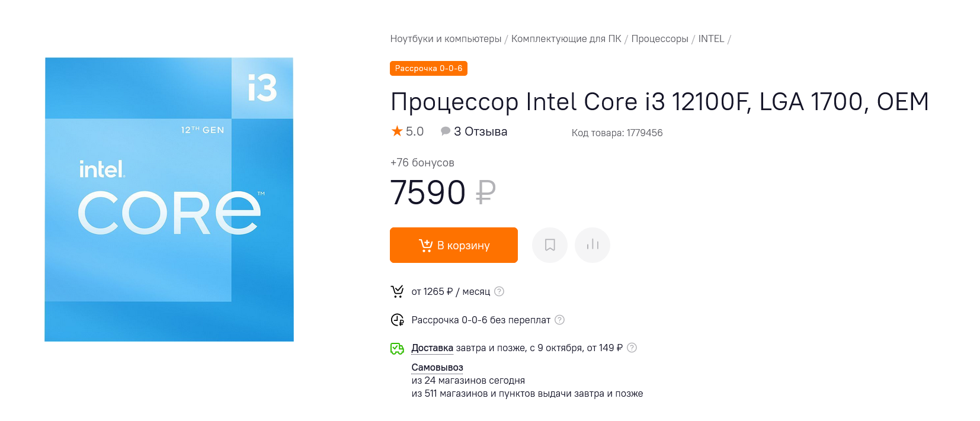Click help icon next to monthly payment
Image resolution: width=980 pixels, height=421 pixels.
click(x=499, y=291)
